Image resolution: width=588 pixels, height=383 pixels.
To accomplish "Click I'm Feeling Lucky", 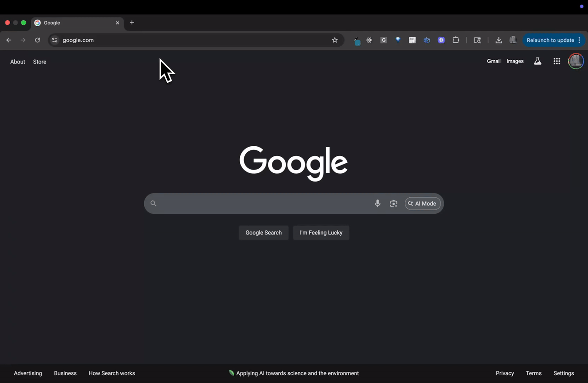I will pos(321,233).
